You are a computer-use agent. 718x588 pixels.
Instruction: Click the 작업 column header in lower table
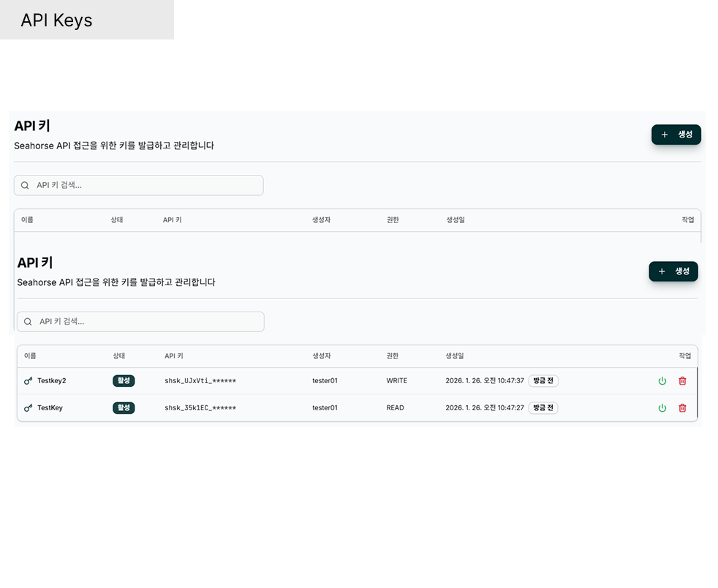point(685,356)
